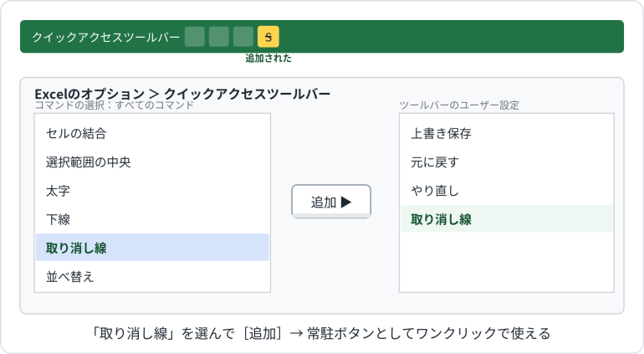Select highlighted 取り消し線 in the left command list

pyautogui.click(x=152, y=248)
